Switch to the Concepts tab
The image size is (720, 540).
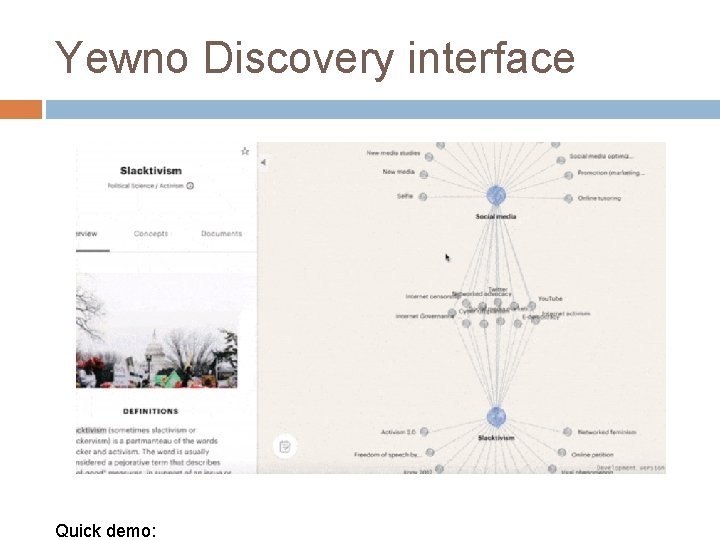click(x=151, y=233)
